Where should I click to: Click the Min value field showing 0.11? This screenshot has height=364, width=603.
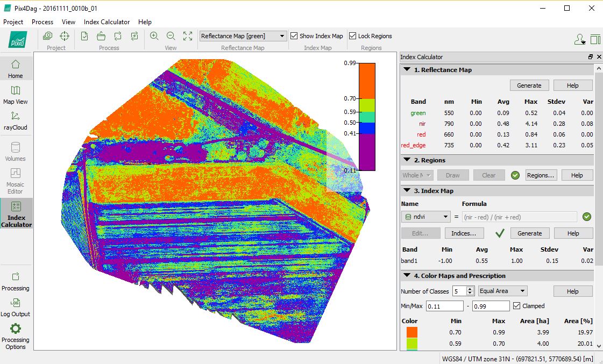pyautogui.click(x=444, y=306)
